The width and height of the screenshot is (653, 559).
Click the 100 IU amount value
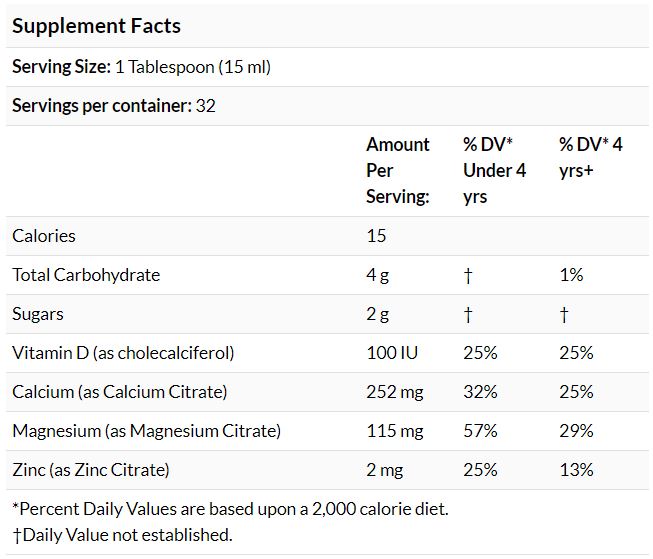[391, 353]
